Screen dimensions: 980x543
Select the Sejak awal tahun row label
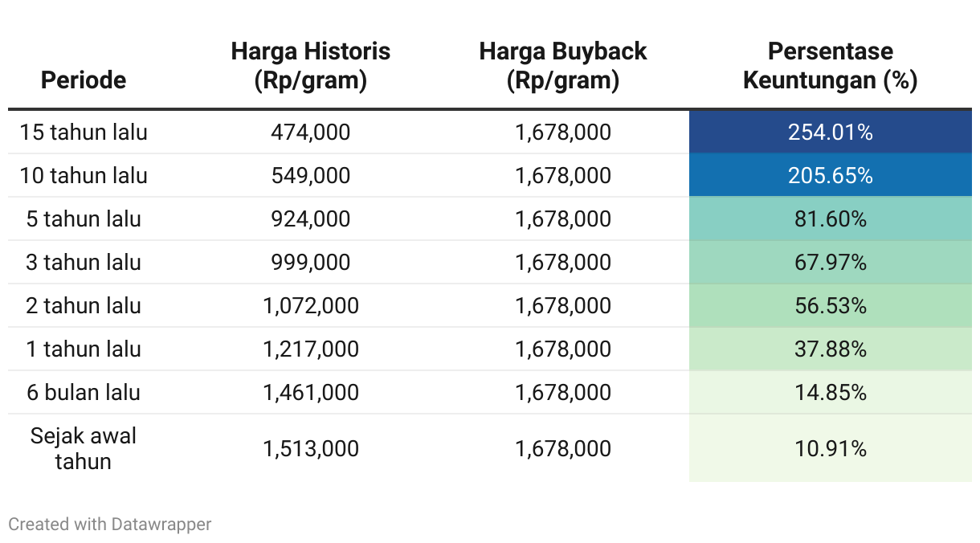pyautogui.click(x=84, y=448)
